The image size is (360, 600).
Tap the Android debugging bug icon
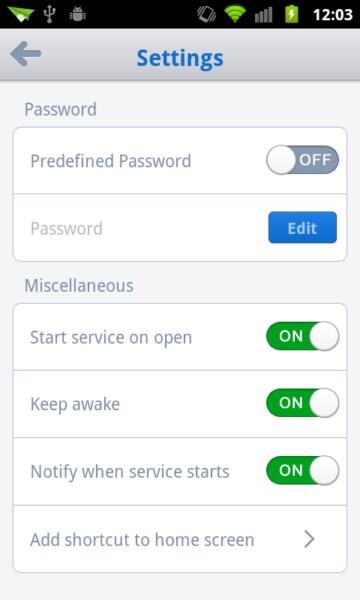click(x=78, y=14)
